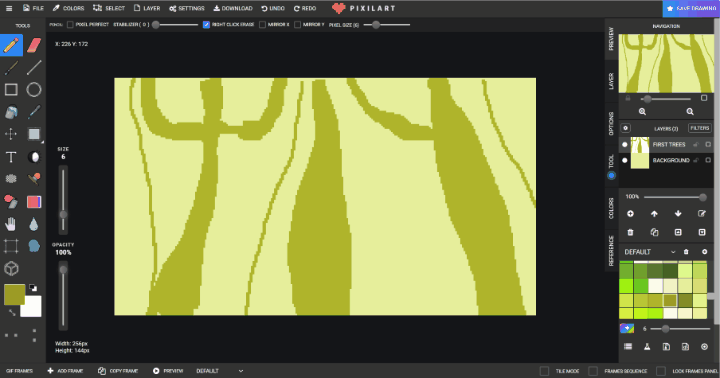Select the Eraser tool
720x378 pixels.
point(34,45)
